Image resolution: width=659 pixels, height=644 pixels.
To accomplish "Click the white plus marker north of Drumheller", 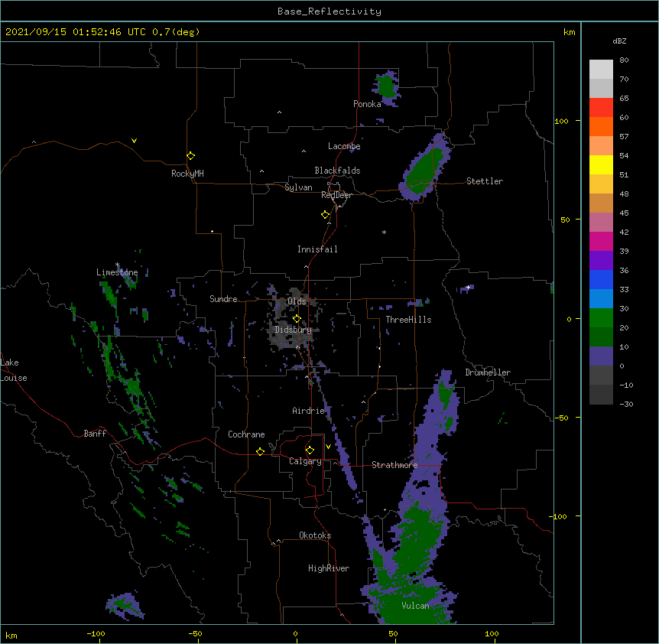I will (468, 288).
